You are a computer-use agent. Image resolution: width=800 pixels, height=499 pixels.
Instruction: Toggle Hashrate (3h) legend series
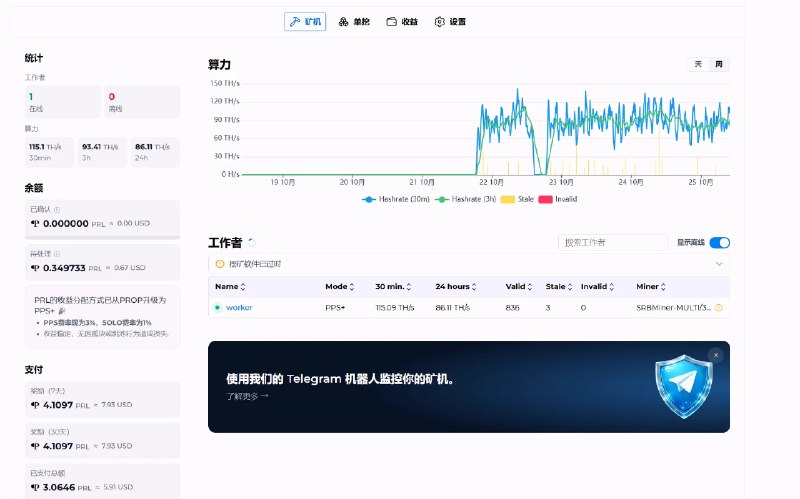(x=465, y=199)
